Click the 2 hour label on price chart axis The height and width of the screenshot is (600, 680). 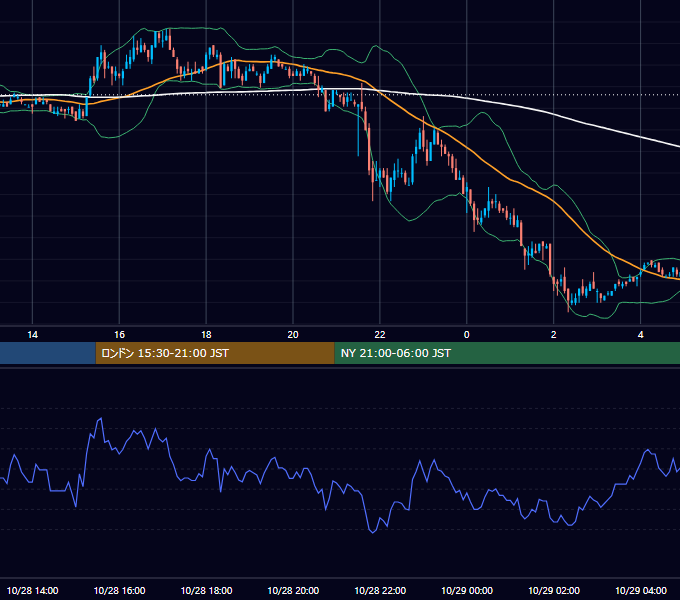pos(553,335)
